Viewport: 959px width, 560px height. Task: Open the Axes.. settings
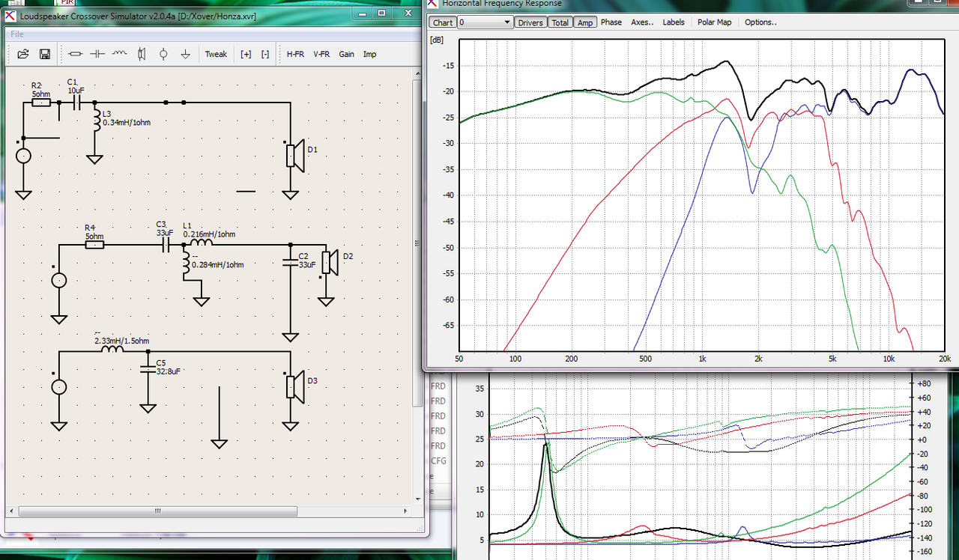(642, 22)
